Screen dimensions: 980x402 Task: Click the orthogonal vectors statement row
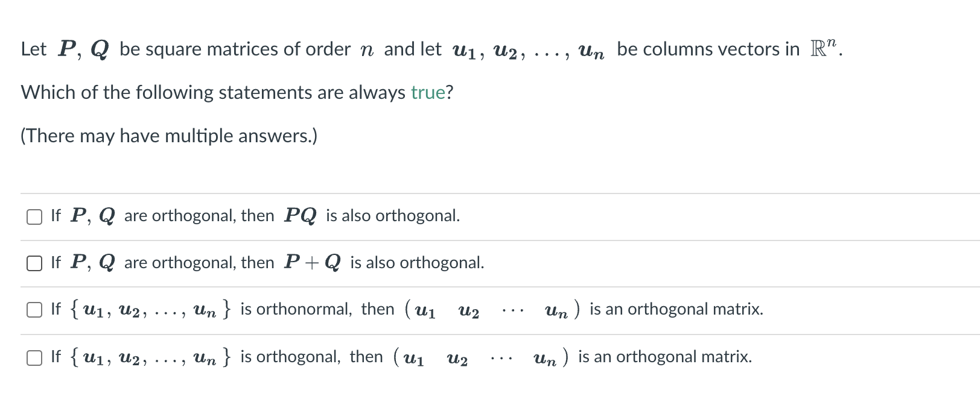pos(398,357)
